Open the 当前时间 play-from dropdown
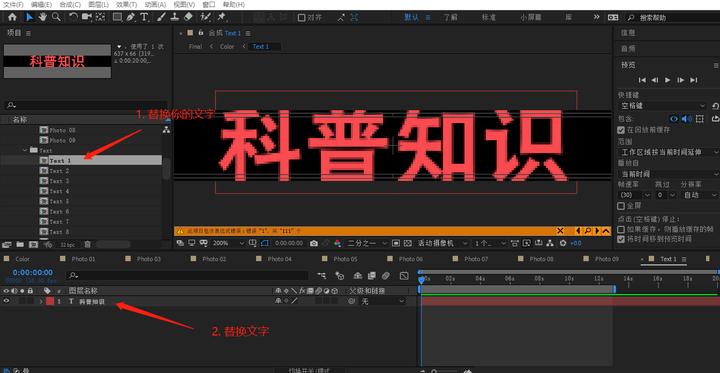This screenshot has height=373, width=720. point(669,174)
